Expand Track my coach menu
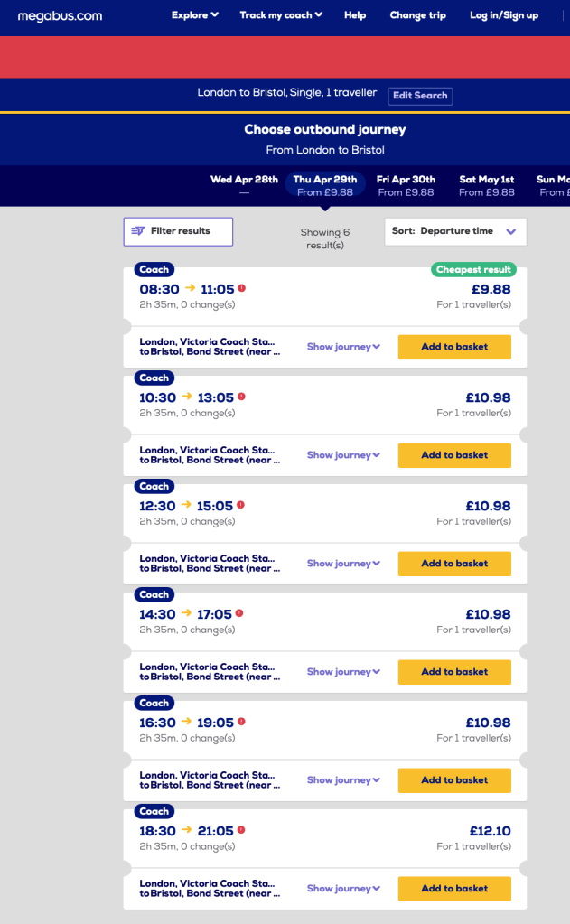Image resolution: width=570 pixels, height=924 pixels. [x=281, y=15]
